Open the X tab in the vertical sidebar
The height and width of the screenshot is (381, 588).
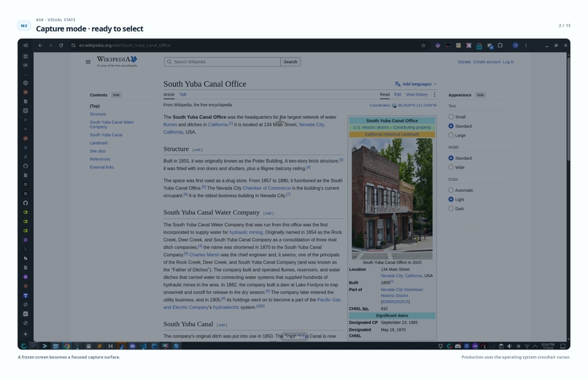pos(26,249)
